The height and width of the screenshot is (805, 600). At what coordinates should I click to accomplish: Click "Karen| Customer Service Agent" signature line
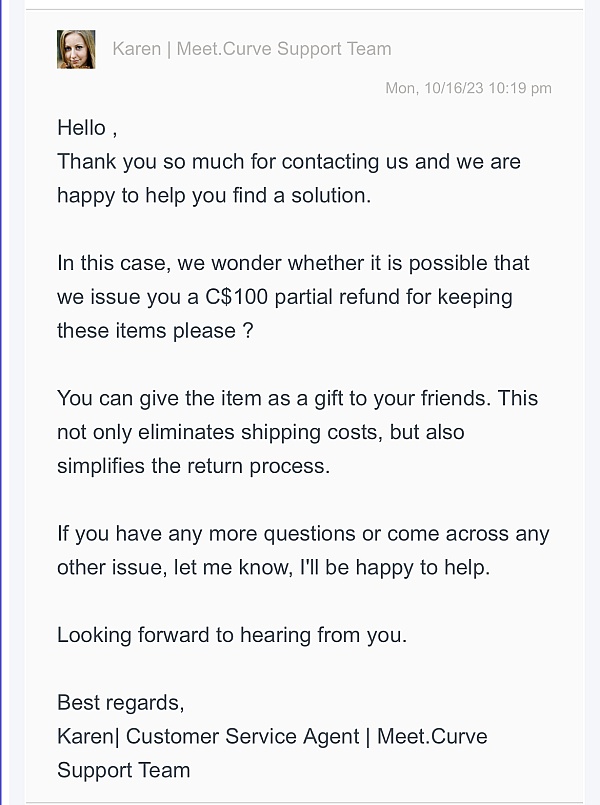(x=208, y=737)
